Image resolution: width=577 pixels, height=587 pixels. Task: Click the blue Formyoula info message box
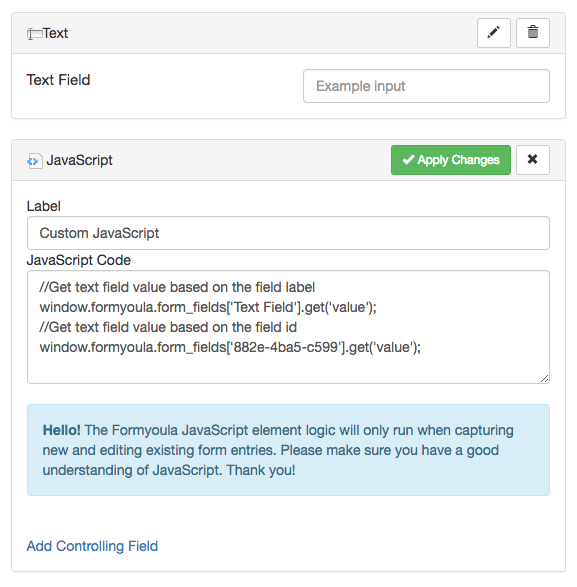[288, 450]
